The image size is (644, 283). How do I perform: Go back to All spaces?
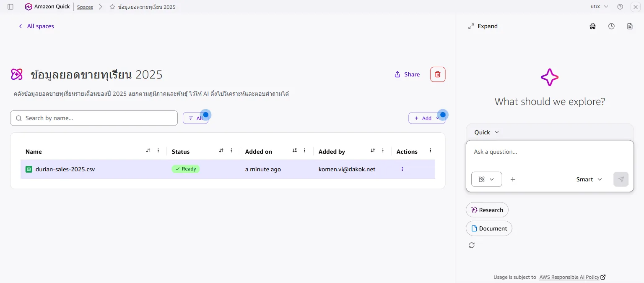pyautogui.click(x=36, y=26)
